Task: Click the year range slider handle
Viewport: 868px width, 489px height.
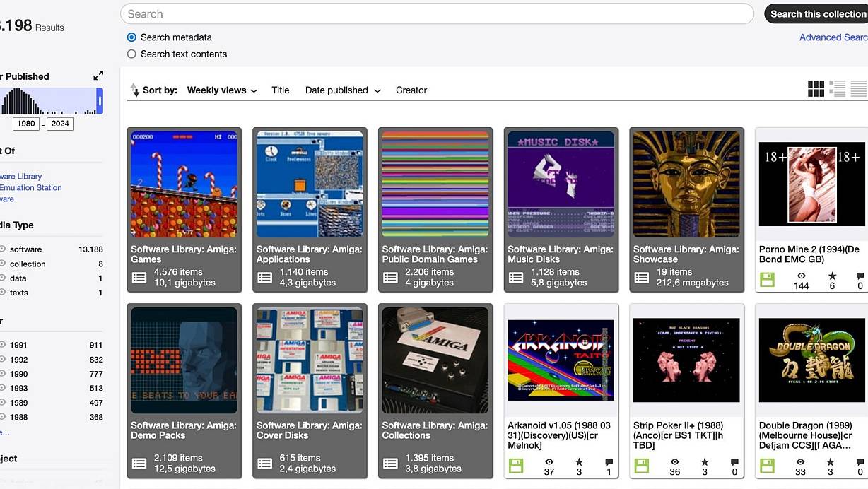Action: (x=100, y=102)
